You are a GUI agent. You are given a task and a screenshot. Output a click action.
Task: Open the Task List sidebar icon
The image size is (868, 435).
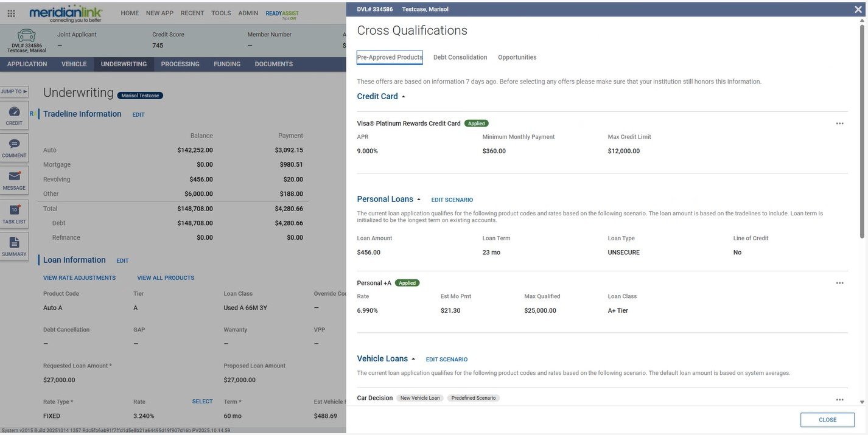point(14,214)
